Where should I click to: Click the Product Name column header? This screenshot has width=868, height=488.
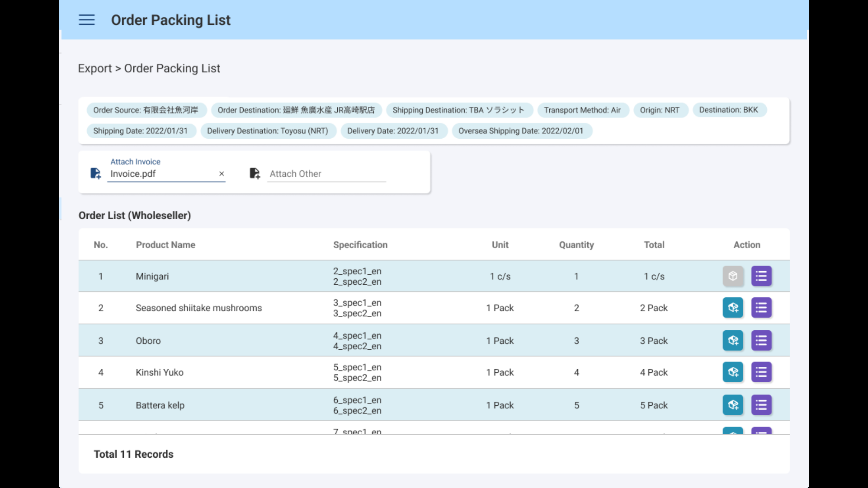(165, 245)
